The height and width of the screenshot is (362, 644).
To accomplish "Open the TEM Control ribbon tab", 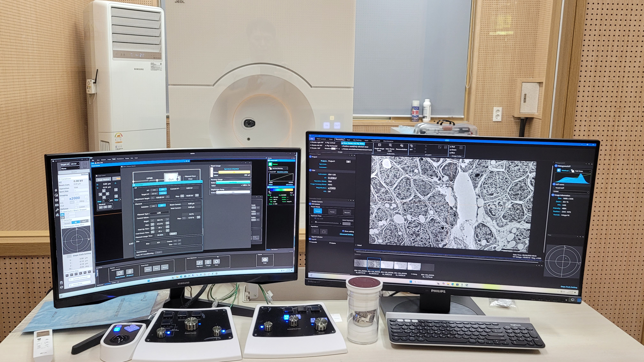I will (x=321, y=139).
